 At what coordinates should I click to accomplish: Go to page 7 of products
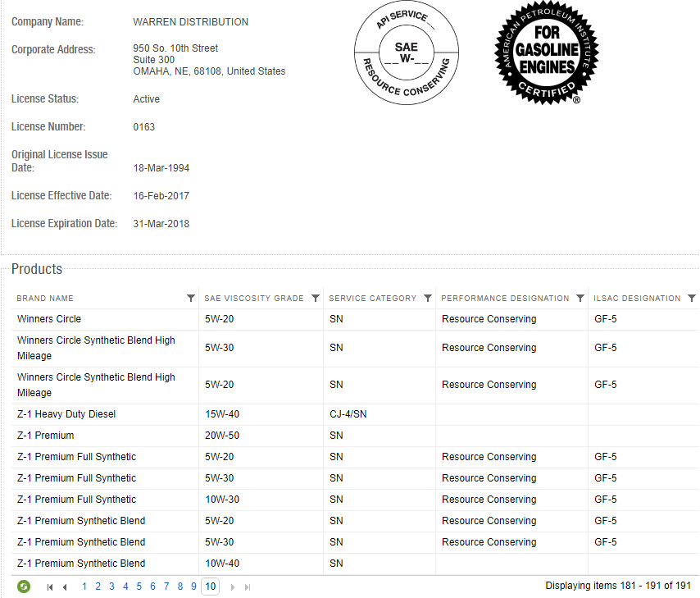click(166, 587)
